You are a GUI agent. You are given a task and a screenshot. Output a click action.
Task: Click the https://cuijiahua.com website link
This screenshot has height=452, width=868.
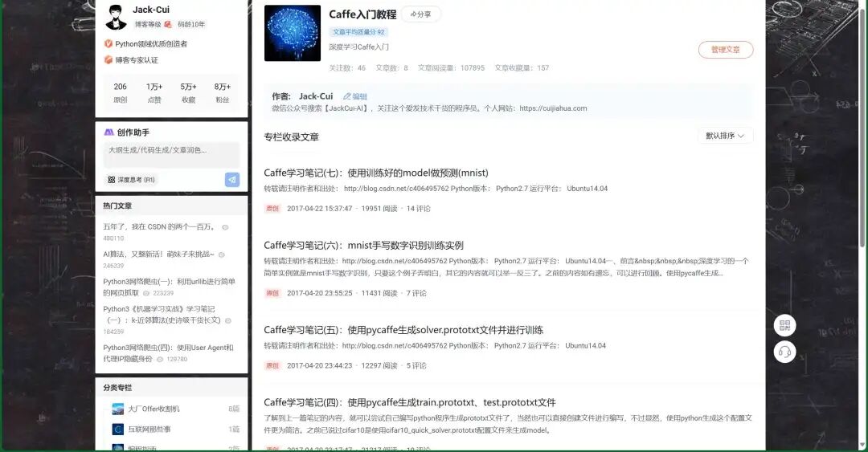pyautogui.click(x=553, y=108)
